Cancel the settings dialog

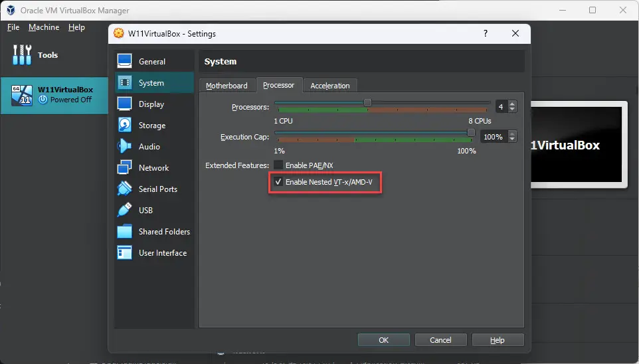[440, 340]
